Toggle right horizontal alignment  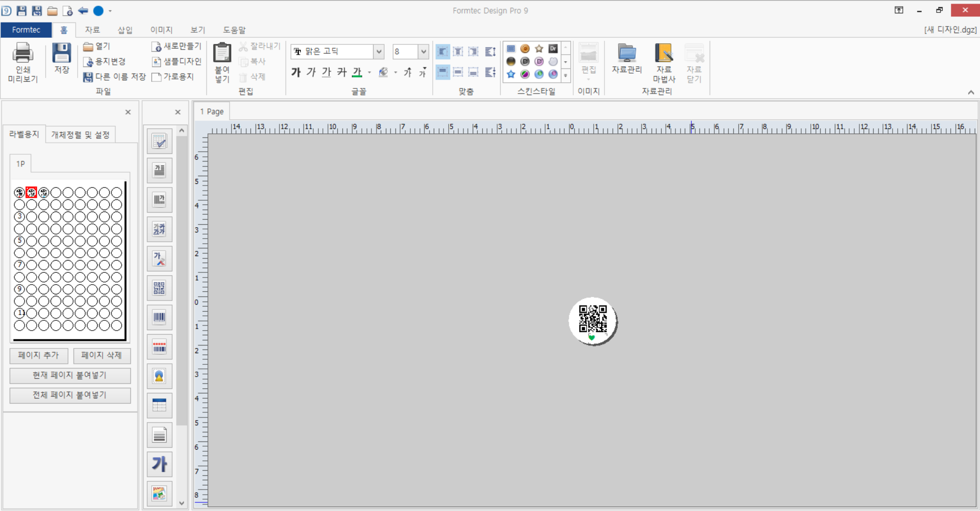(x=473, y=52)
